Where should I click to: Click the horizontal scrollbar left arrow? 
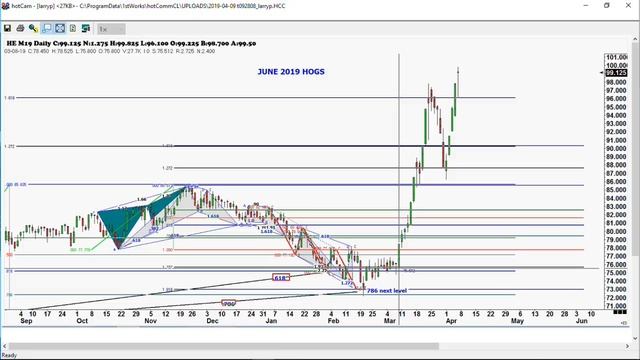tap(4, 346)
